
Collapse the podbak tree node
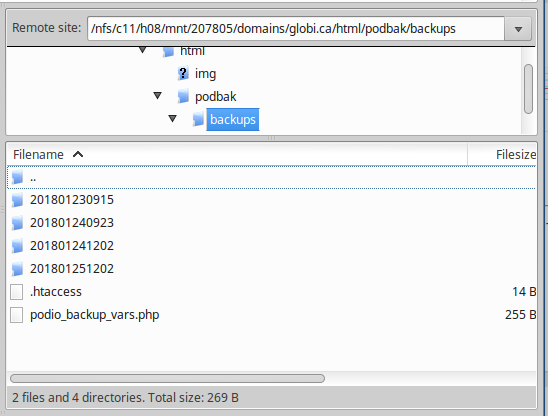158,95
